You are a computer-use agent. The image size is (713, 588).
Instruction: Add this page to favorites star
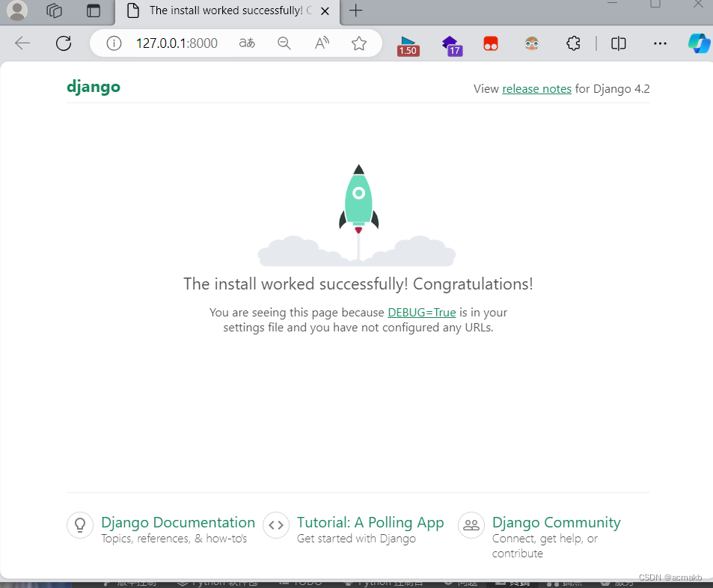point(359,43)
